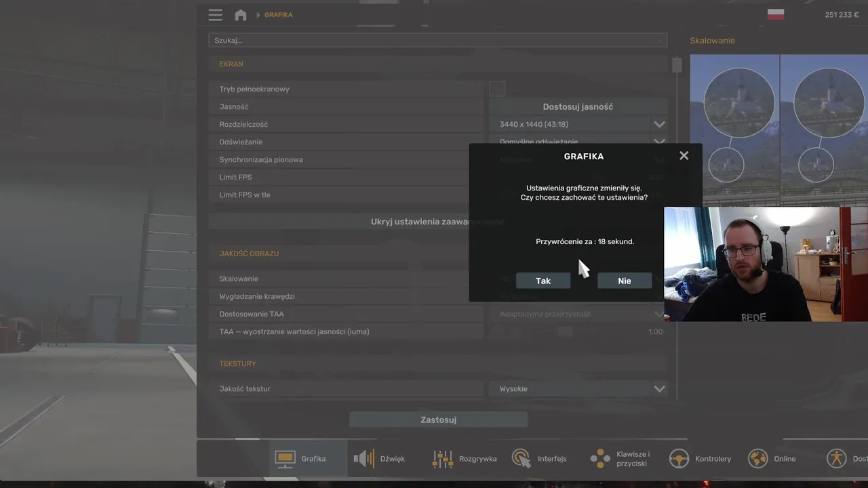
Task: Open the Klawisze i przyciski icon
Action: tap(599, 459)
